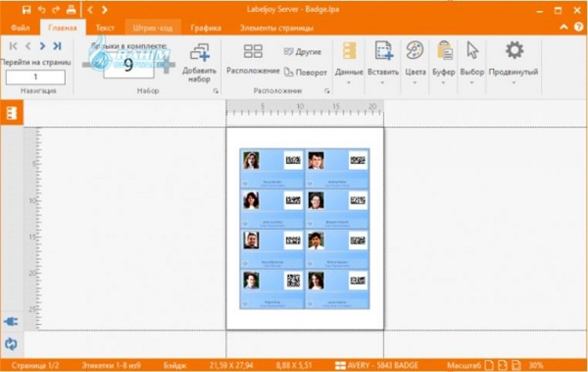
Task: Switch to the Текст ribbon tab
Action: 105,28
